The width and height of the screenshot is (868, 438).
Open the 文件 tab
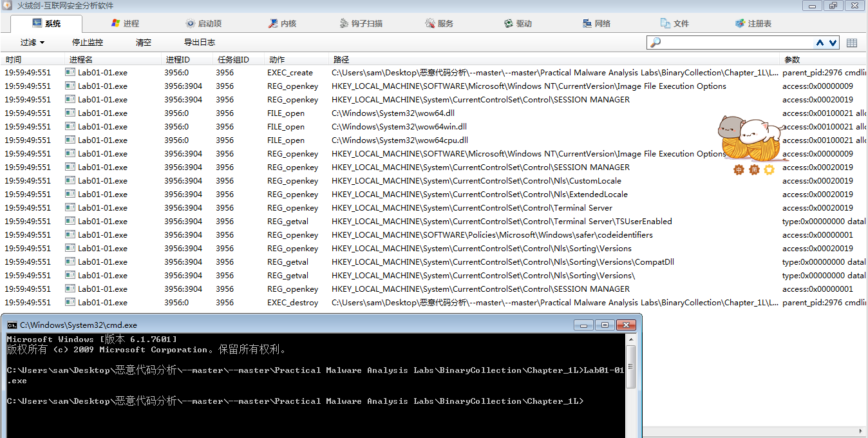coord(675,23)
